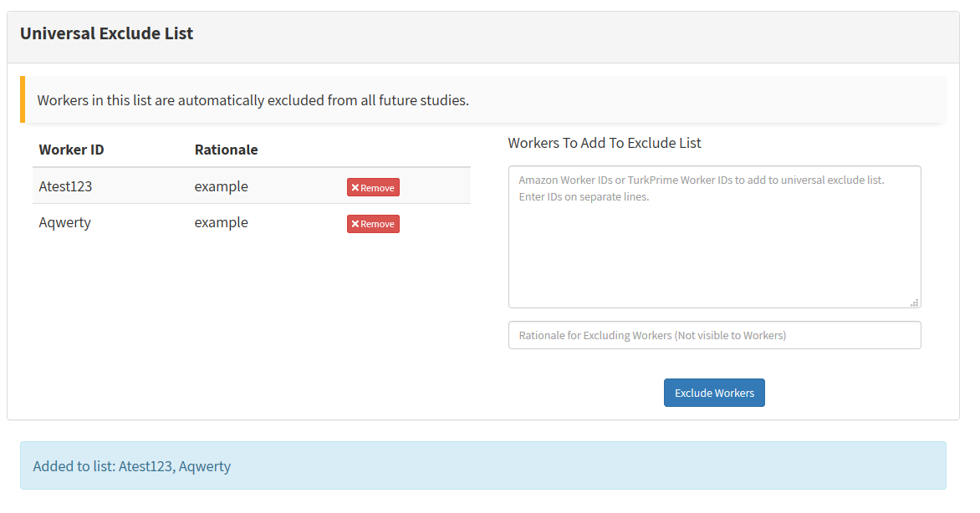This screenshot has height=513, width=980.
Task: Click the Universal Exclude List heading
Action: pyautogui.click(x=106, y=33)
